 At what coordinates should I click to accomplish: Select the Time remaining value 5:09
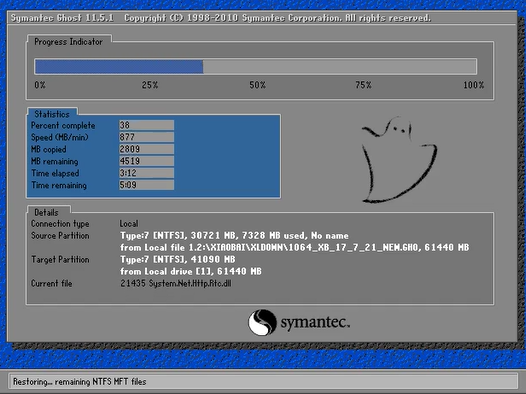147,185
